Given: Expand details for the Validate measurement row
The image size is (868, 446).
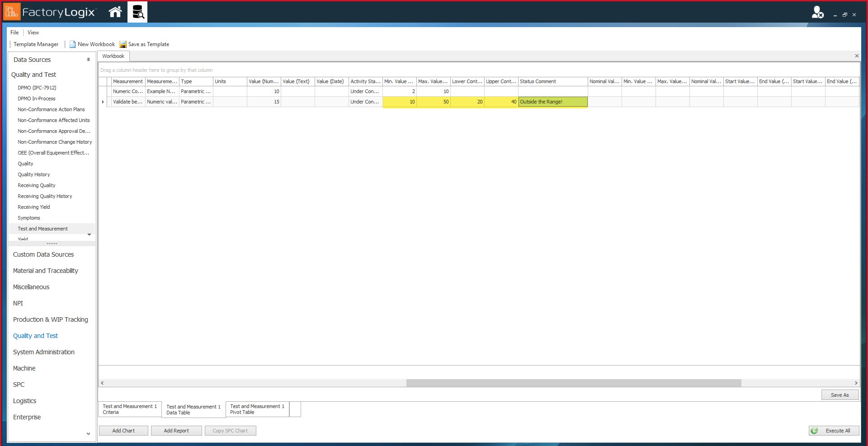Looking at the screenshot, I should tap(103, 102).
